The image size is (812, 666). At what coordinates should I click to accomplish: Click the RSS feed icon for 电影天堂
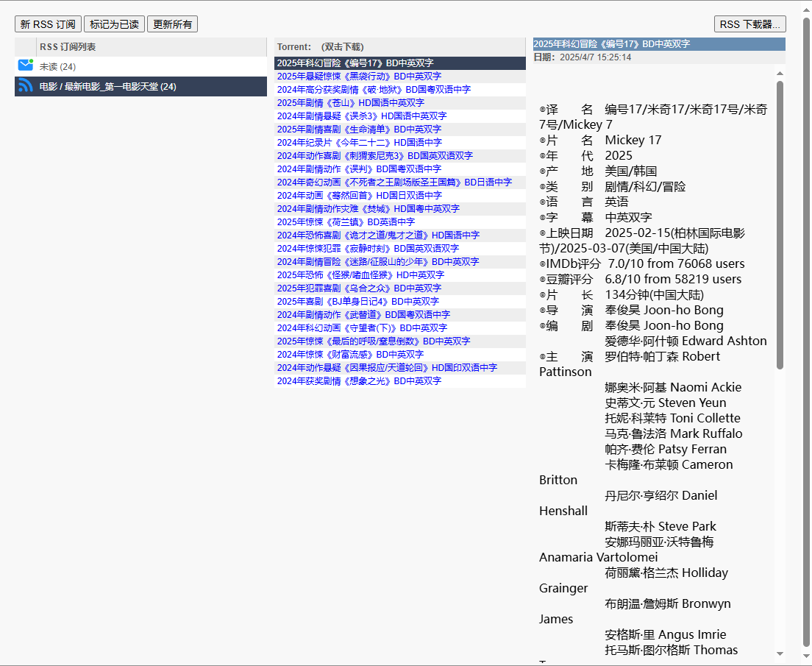point(26,86)
